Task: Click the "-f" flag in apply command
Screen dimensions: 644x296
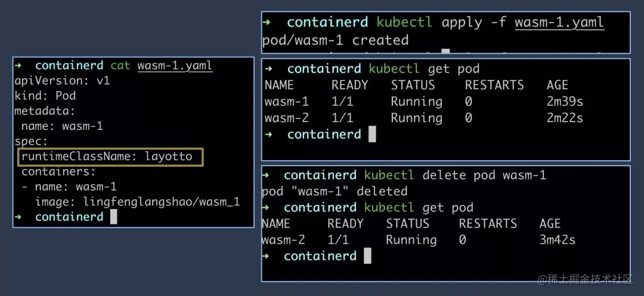Action: pos(498,22)
